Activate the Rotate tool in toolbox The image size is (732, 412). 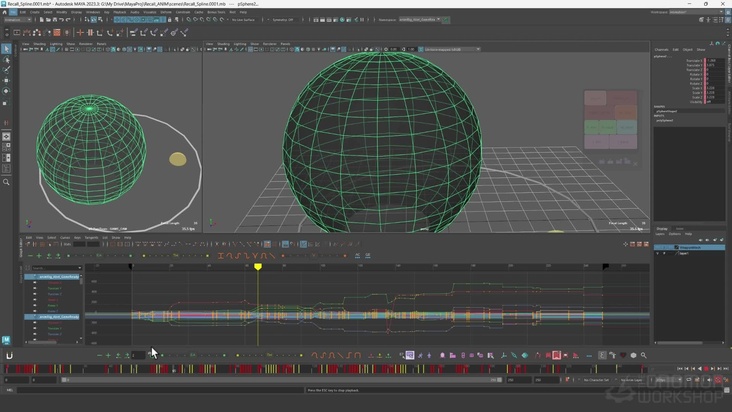click(6, 91)
